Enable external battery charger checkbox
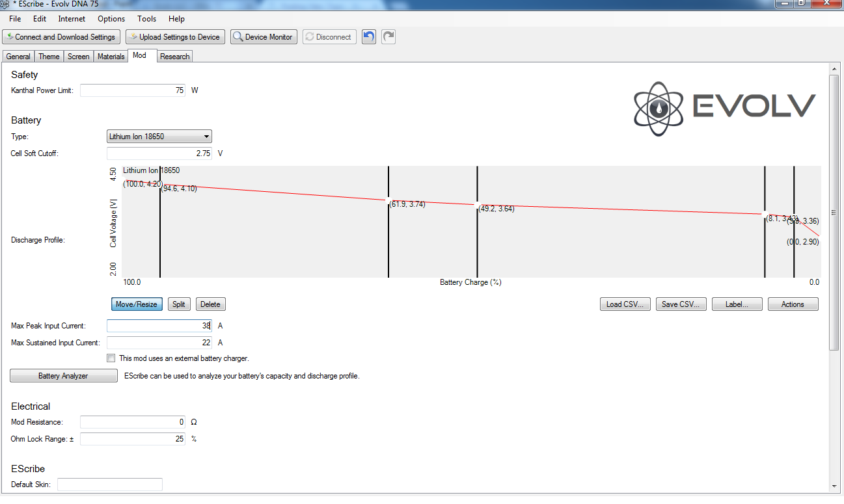This screenshot has width=844, height=504. pyautogui.click(x=112, y=358)
